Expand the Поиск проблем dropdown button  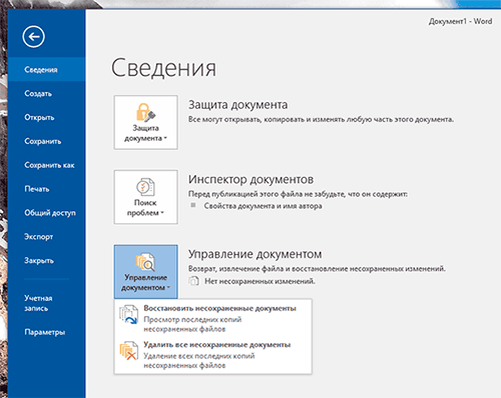(146, 197)
